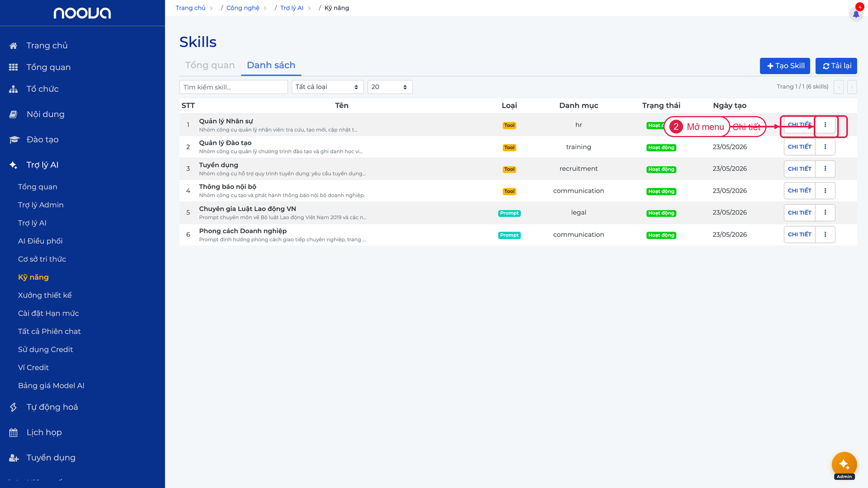Open the notification bell icon
This screenshot has width=868, height=488.
856,14
